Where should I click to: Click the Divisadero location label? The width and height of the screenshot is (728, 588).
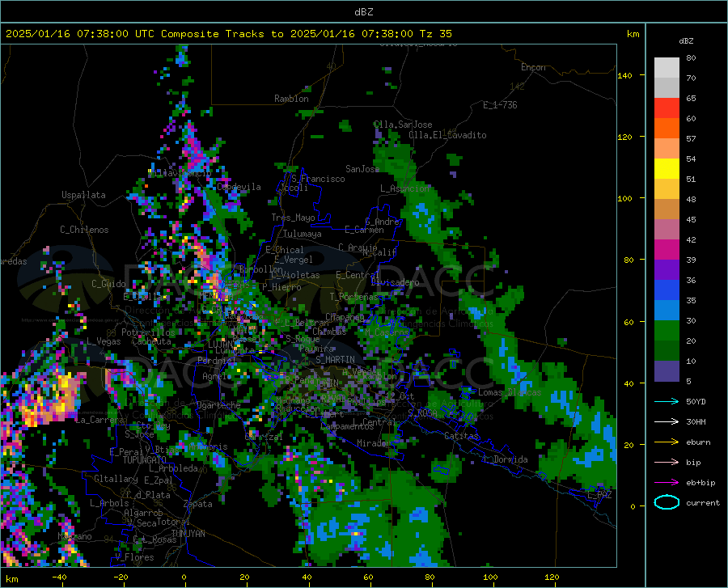(x=395, y=282)
